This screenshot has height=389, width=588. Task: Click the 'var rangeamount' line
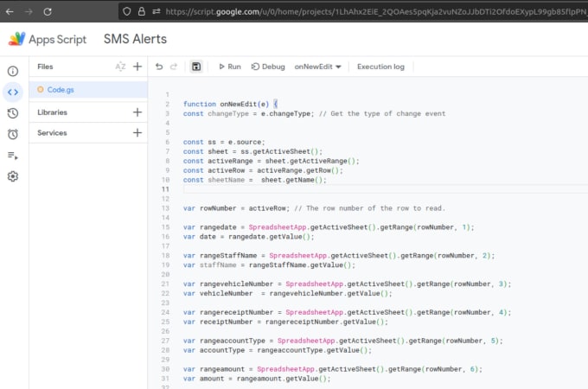pos(333,369)
